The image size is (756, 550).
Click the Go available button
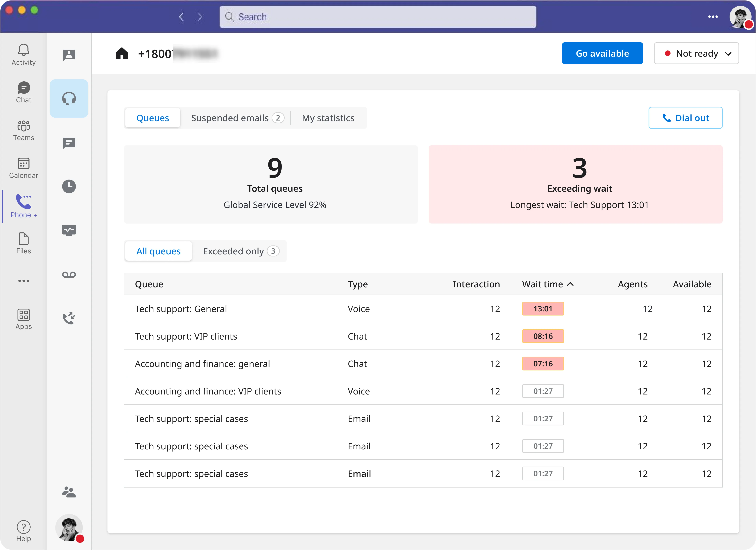click(602, 53)
